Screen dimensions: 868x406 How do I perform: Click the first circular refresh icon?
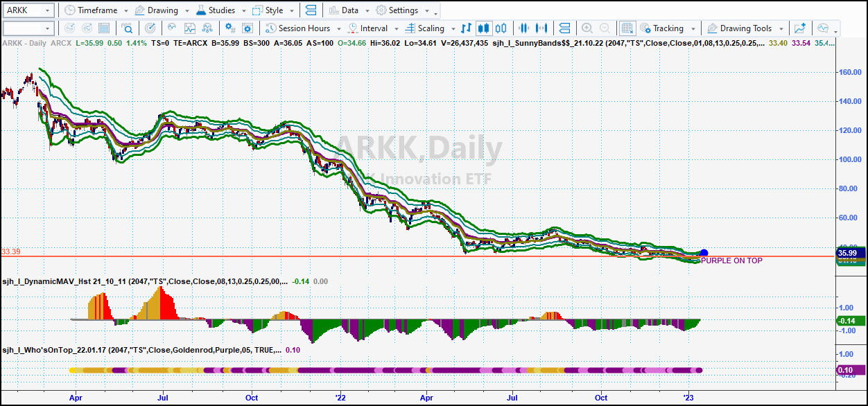[x=69, y=28]
